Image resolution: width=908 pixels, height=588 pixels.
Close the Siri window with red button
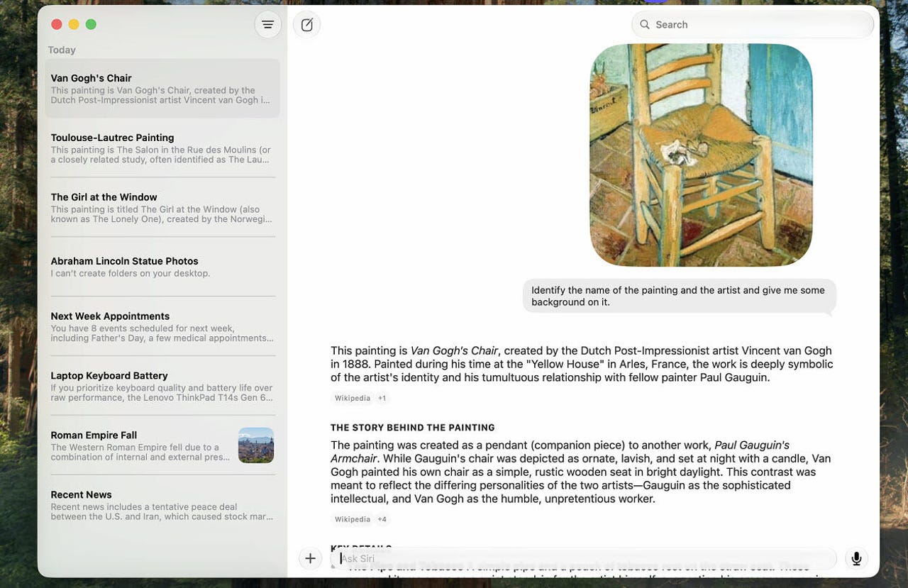57,24
